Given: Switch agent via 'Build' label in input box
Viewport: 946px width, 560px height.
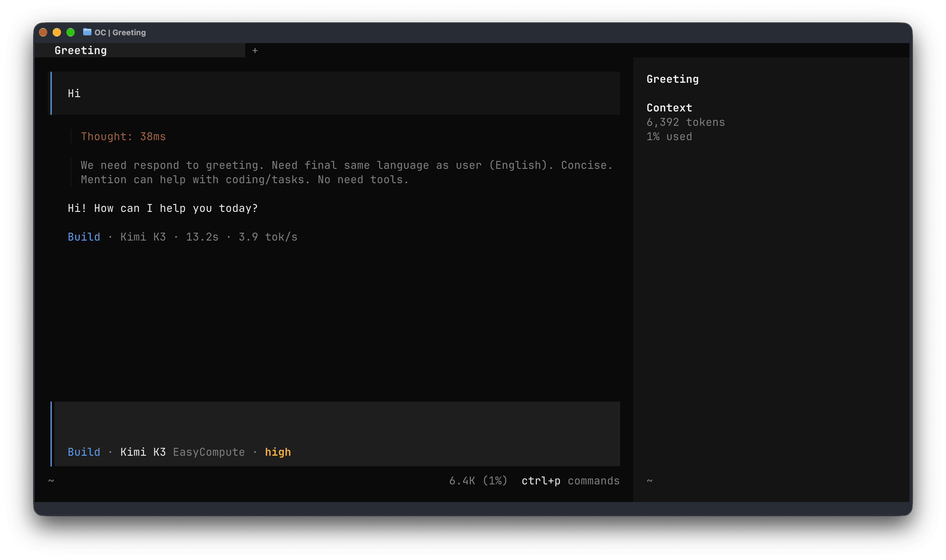Looking at the screenshot, I should [x=84, y=452].
